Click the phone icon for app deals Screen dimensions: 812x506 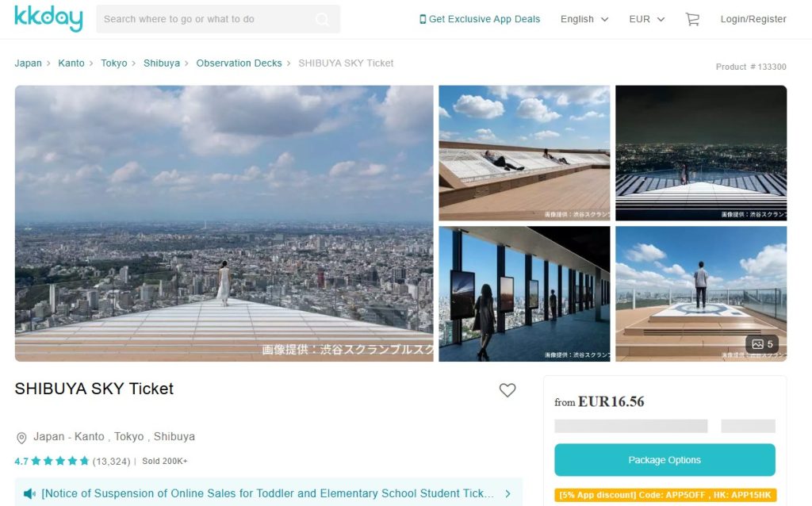423,19
